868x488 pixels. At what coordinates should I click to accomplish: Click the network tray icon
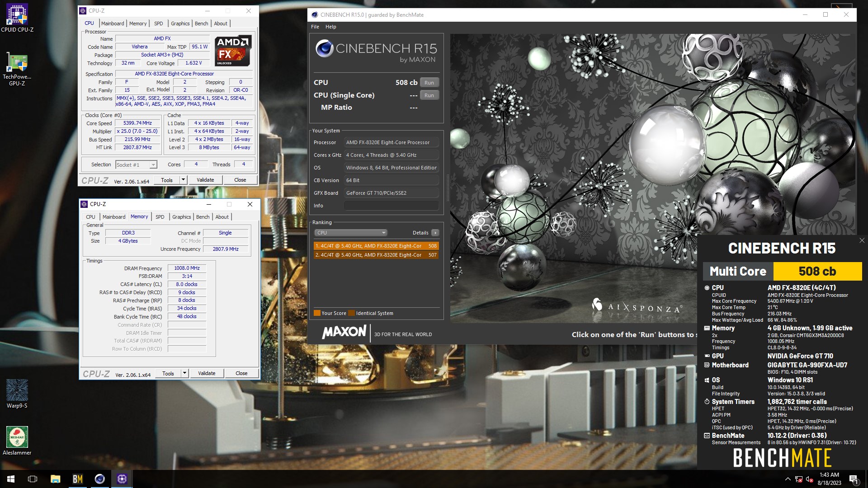click(799, 479)
